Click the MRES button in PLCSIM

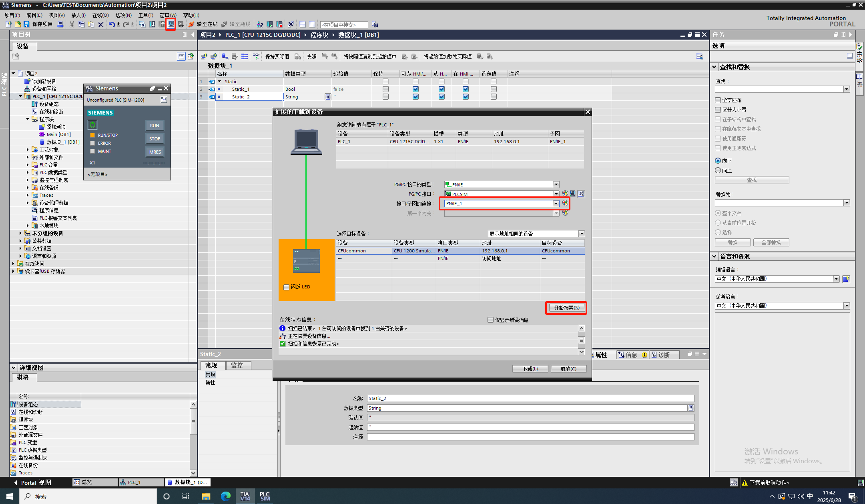[155, 152]
